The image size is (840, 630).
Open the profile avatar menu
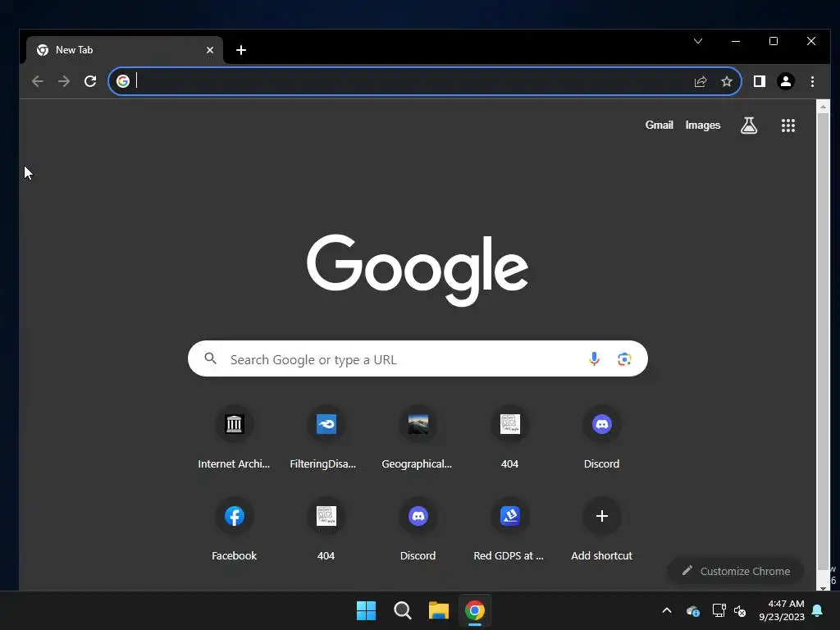pyautogui.click(x=785, y=81)
